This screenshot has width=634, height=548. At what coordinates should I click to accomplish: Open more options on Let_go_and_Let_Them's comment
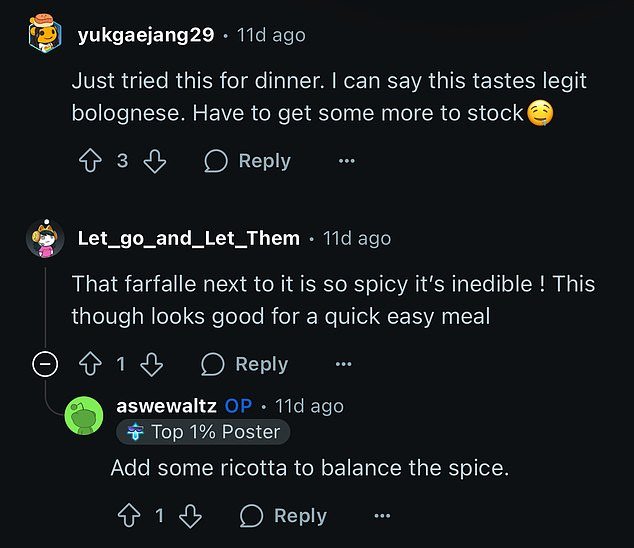coord(343,364)
